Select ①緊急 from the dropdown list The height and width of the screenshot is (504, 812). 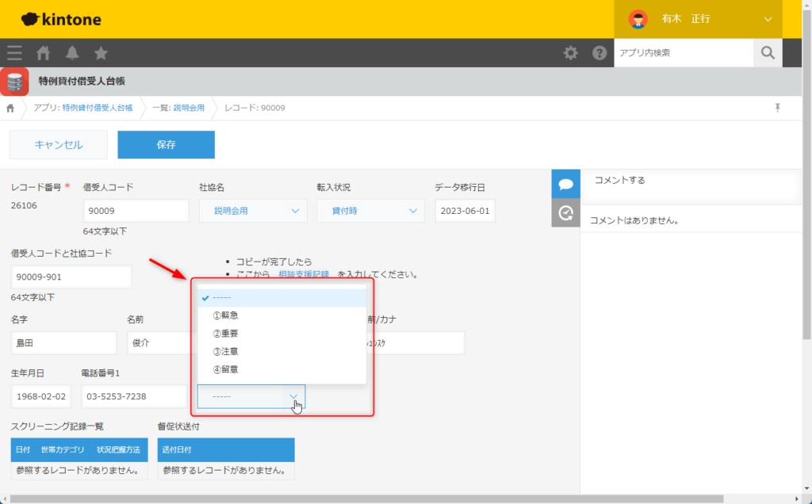[226, 315]
